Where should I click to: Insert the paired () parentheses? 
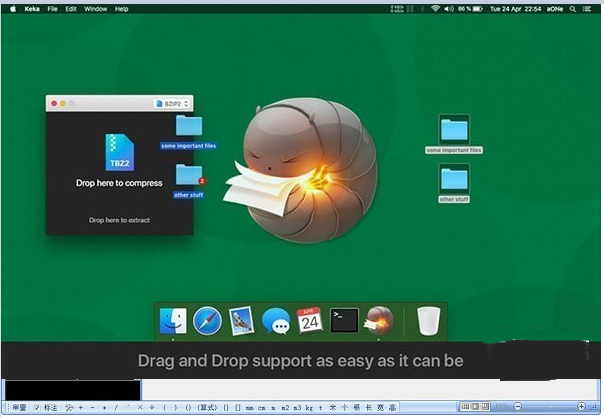pos(188,407)
